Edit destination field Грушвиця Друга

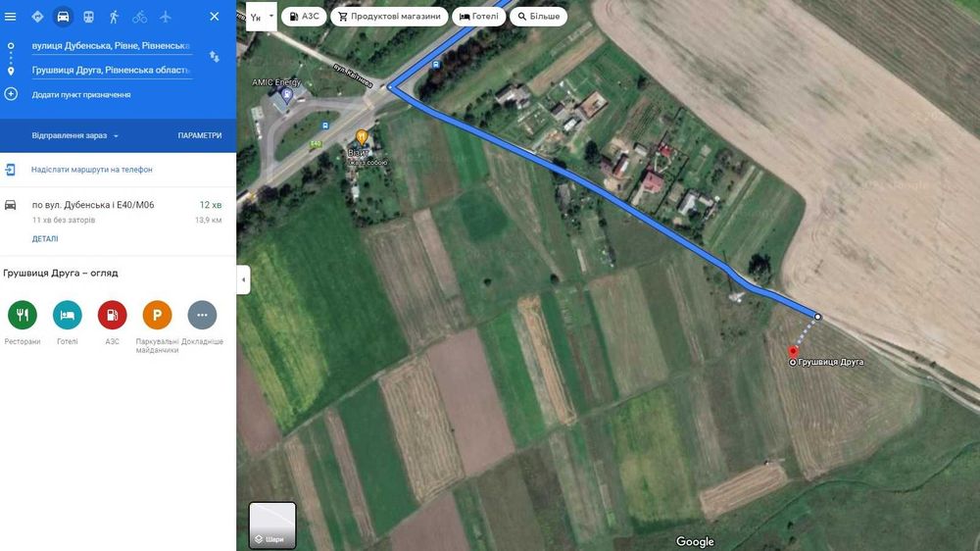pos(112,70)
